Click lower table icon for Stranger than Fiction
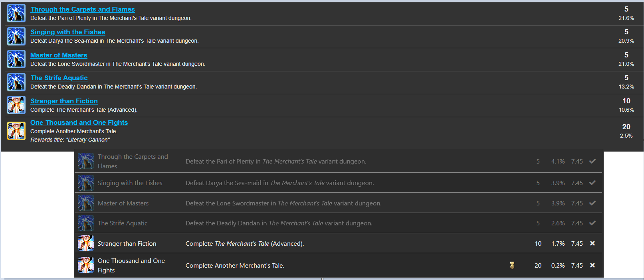This screenshot has height=280, width=644. (x=86, y=243)
